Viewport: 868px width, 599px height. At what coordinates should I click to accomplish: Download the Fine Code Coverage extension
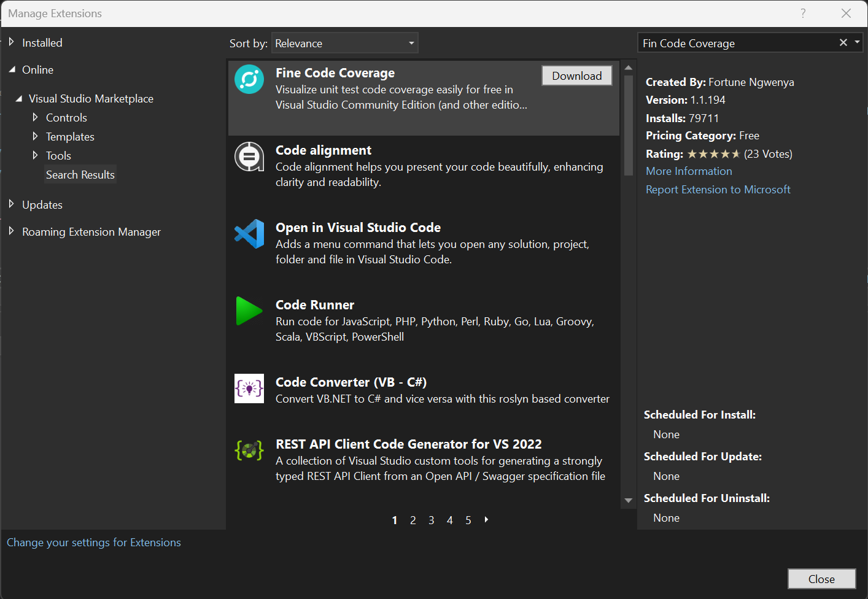(577, 75)
